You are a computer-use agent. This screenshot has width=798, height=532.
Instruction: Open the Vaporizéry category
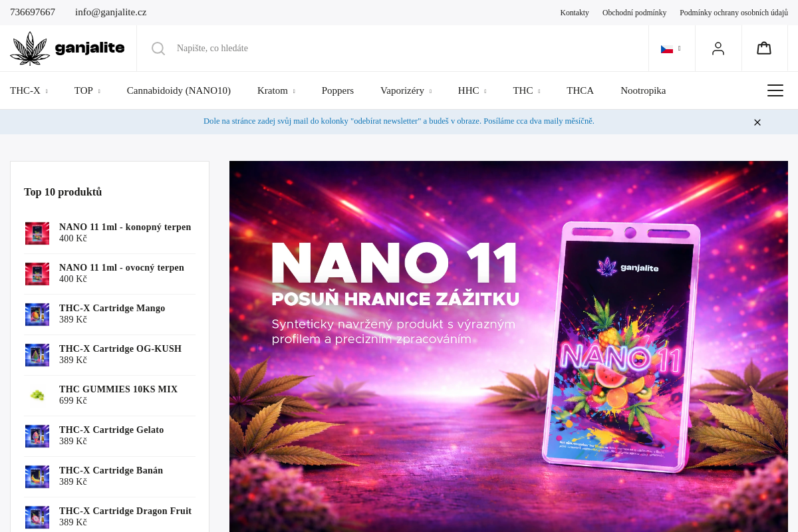(402, 90)
